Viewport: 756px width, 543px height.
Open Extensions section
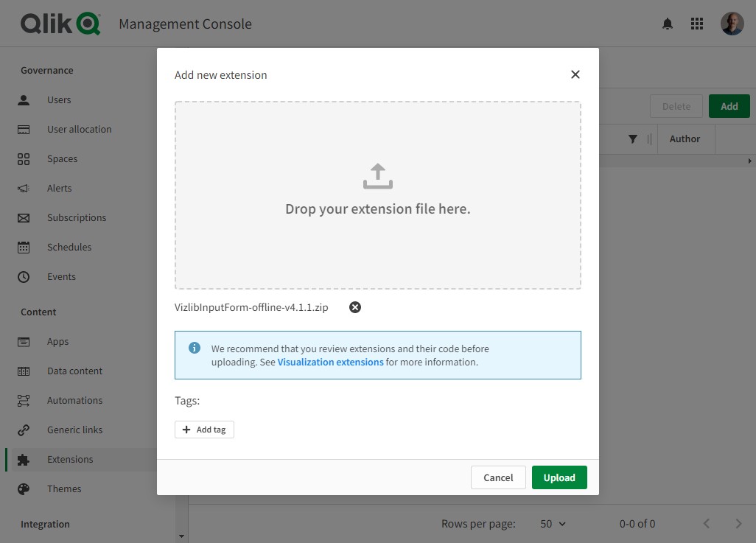70,459
